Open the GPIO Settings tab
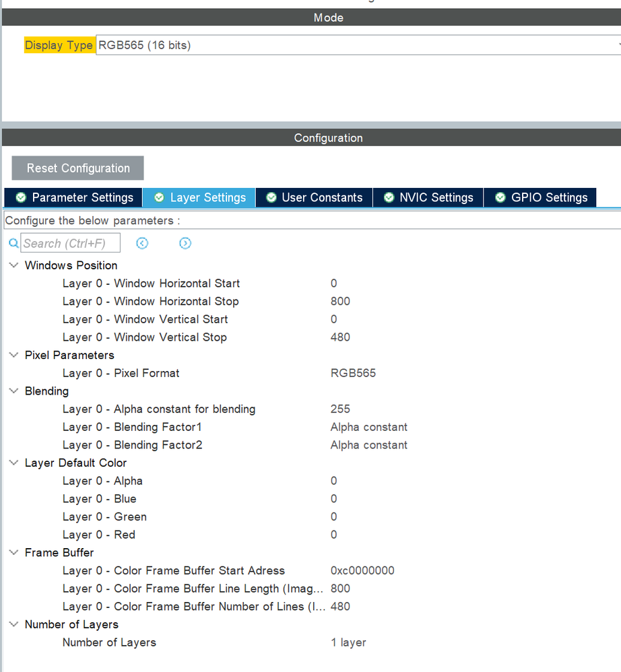Screen dimensions: 621x672 coord(540,197)
